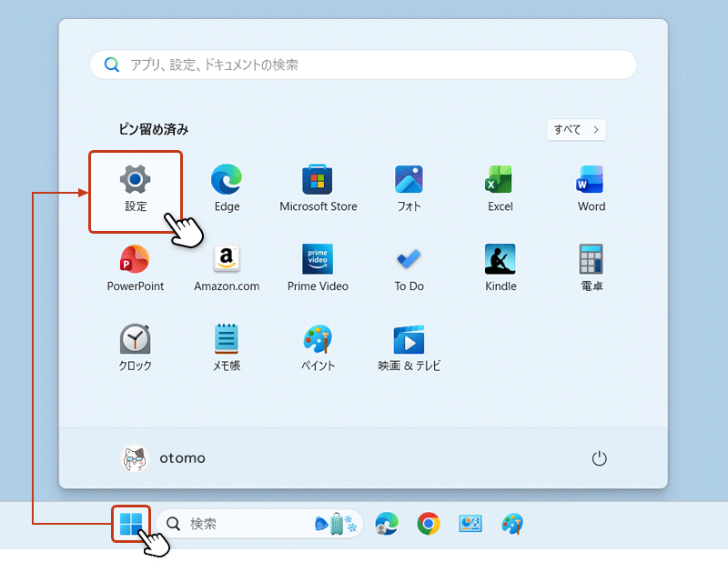
Task: Open the 電卓 calculator
Action: (x=591, y=268)
